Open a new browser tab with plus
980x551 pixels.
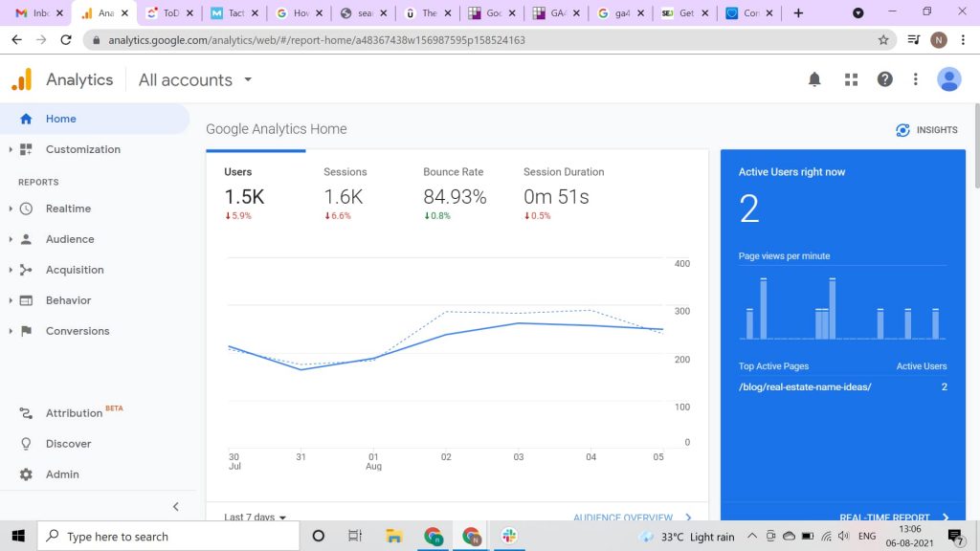798,12
